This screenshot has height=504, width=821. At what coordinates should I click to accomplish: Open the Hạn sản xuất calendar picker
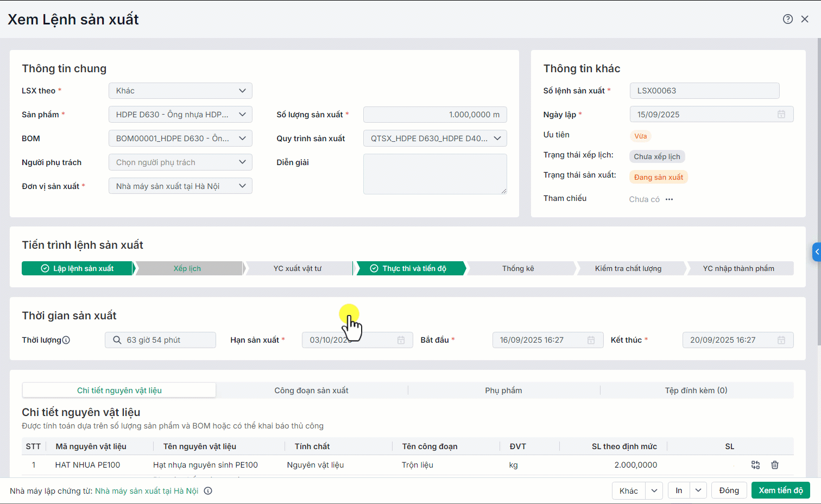(401, 340)
